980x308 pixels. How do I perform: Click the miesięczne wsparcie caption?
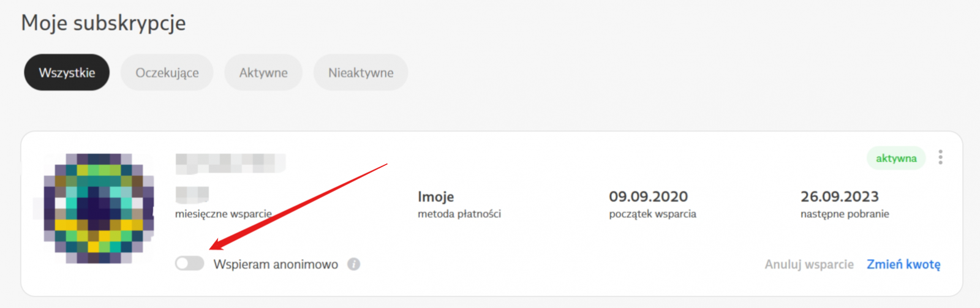point(223,214)
